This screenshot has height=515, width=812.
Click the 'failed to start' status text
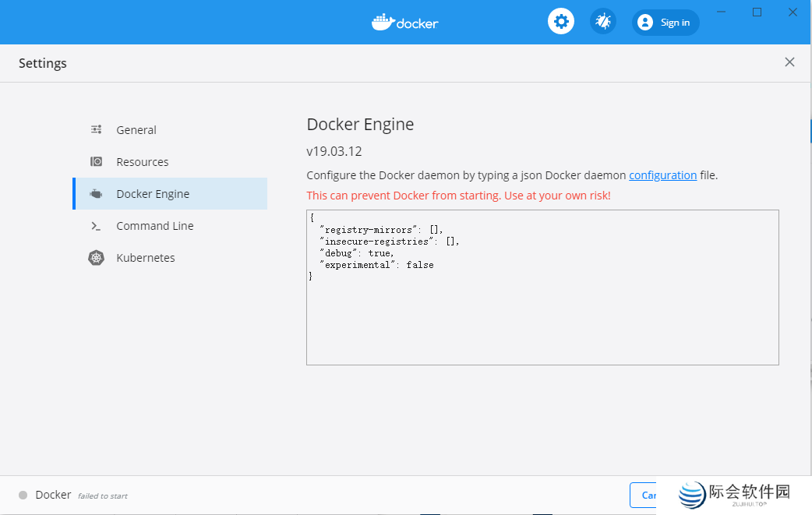102,495
